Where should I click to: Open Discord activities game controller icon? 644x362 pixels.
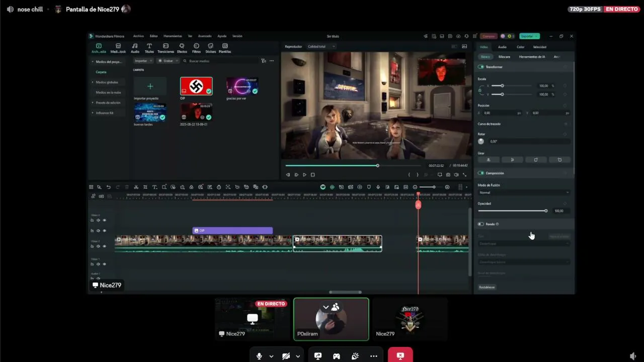(x=337, y=356)
